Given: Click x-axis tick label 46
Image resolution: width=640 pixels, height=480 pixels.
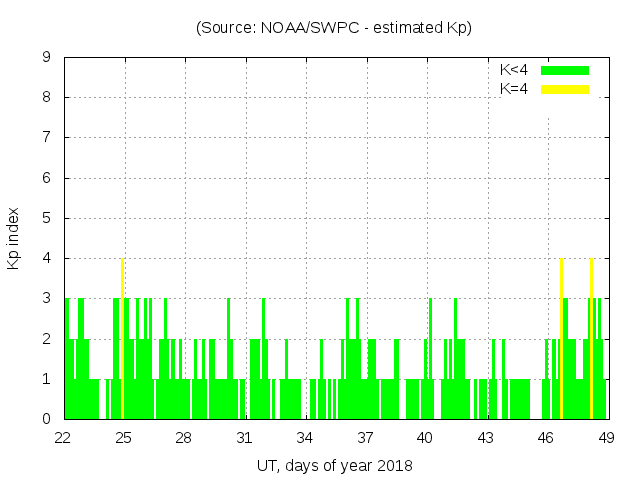Looking at the screenshot, I should [x=546, y=437].
